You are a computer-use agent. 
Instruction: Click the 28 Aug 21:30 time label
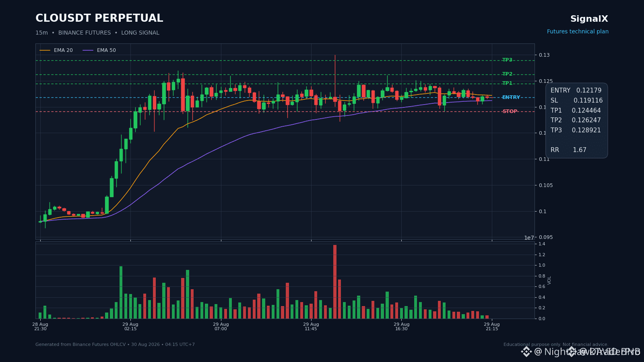pos(40,327)
